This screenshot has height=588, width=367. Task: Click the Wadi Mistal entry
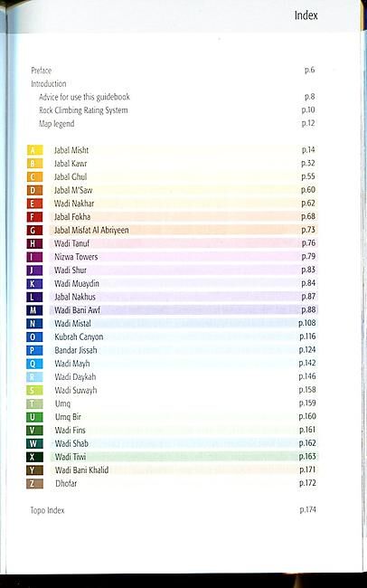pos(72,324)
